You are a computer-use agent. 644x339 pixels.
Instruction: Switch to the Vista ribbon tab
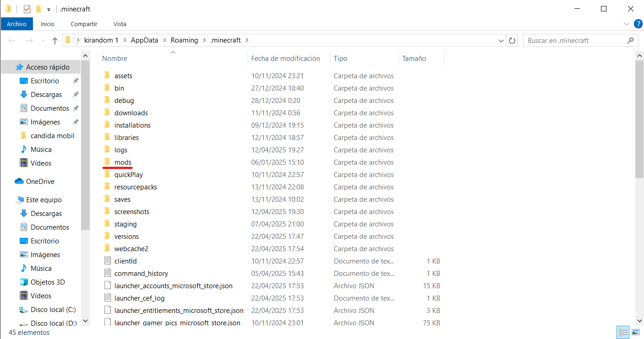(x=119, y=24)
